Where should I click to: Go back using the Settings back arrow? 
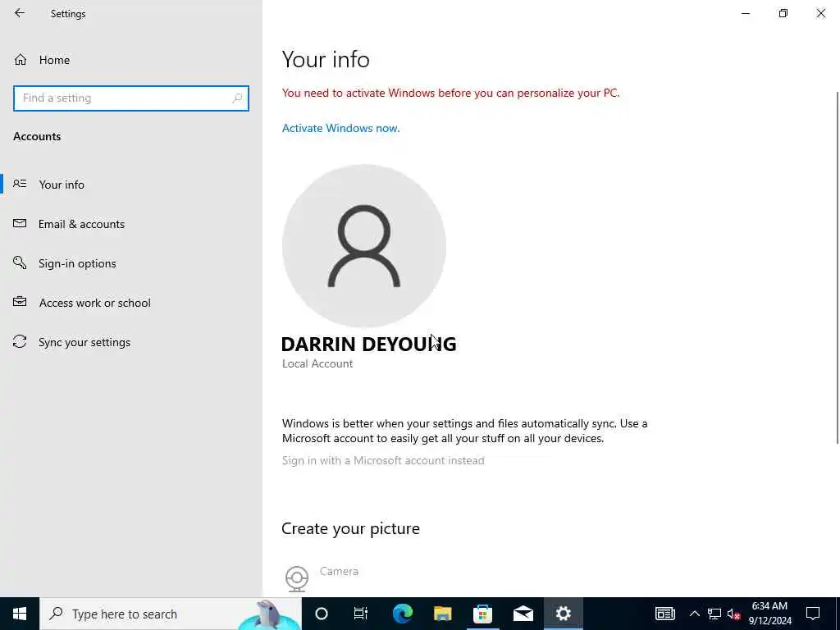point(20,13)
